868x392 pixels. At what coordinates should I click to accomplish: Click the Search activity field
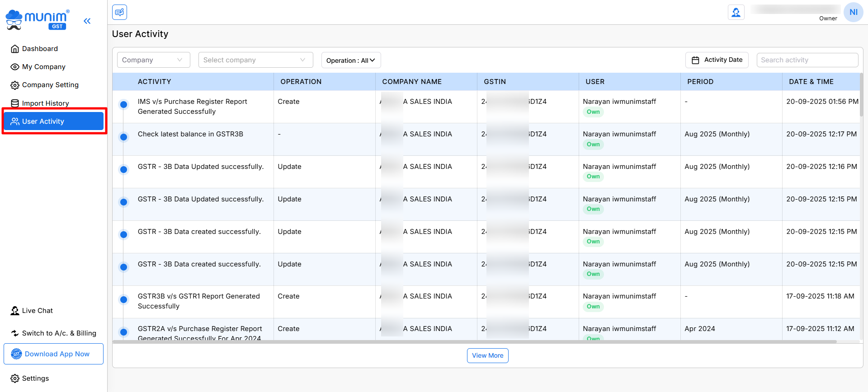click(x=807, y=60)
